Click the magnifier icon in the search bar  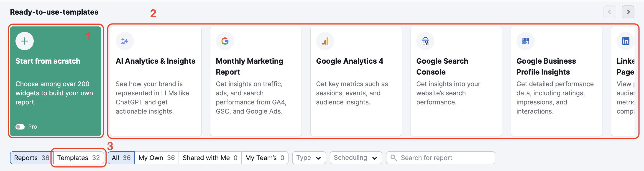394,158
